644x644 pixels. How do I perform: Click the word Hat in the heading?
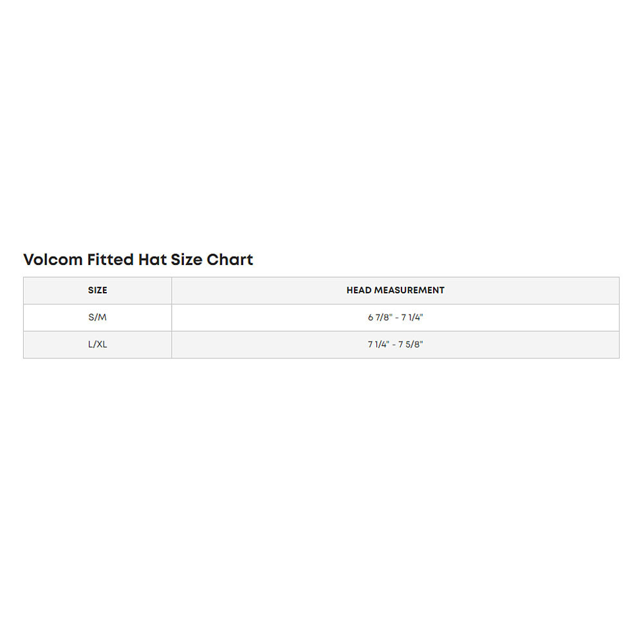(152, 259)
